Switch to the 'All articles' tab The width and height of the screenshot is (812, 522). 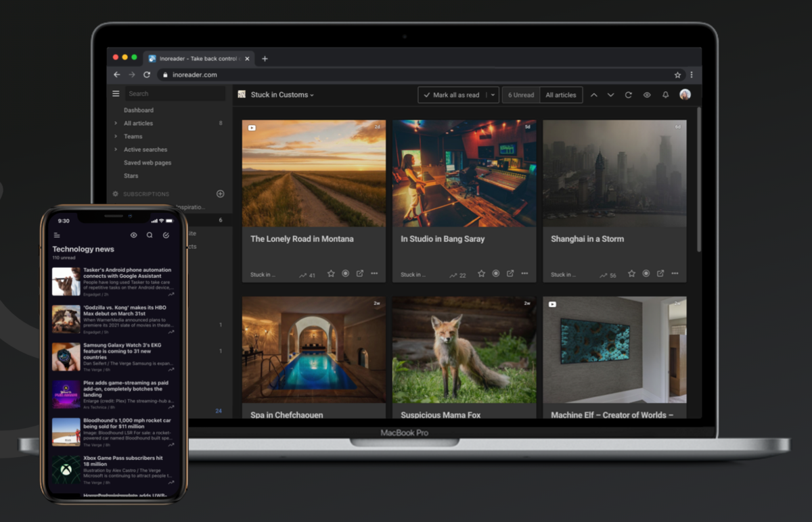(560, 95)
